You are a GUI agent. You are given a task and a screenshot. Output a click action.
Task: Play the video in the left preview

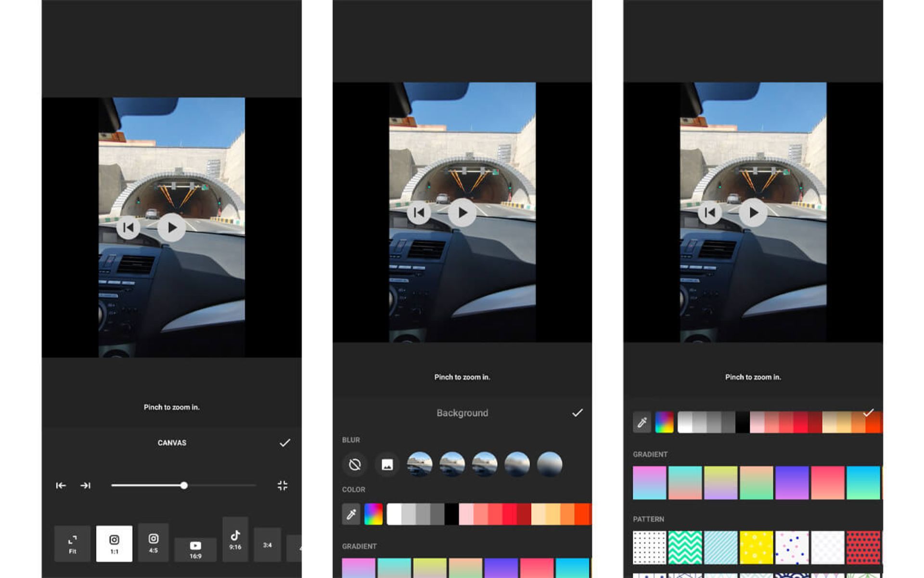tap(172, 228)
